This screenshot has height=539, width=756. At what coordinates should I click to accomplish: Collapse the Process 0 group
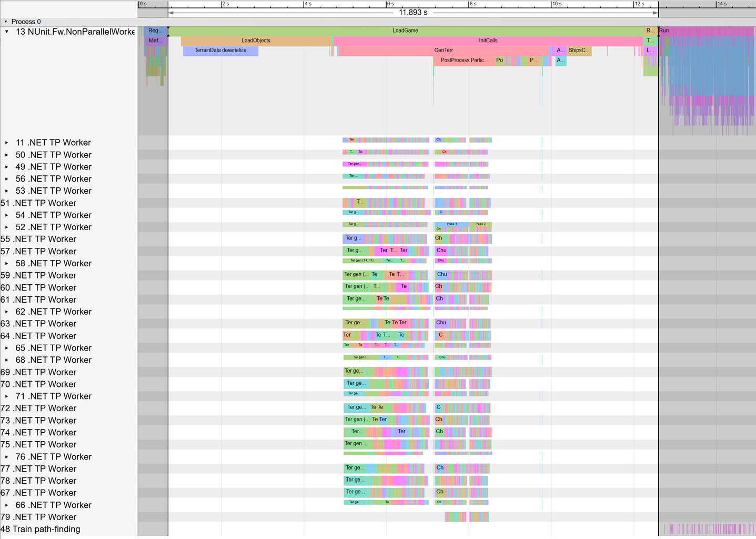coord(6,22)
